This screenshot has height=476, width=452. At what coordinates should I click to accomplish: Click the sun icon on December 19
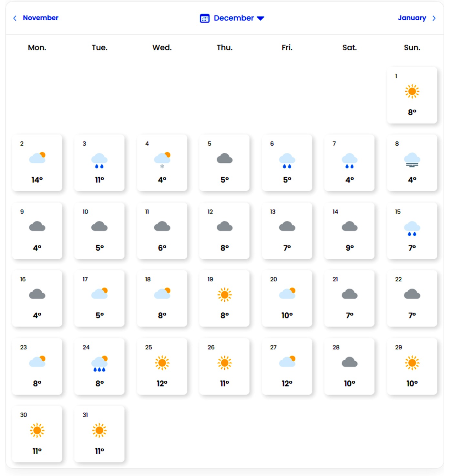[224, 295]
